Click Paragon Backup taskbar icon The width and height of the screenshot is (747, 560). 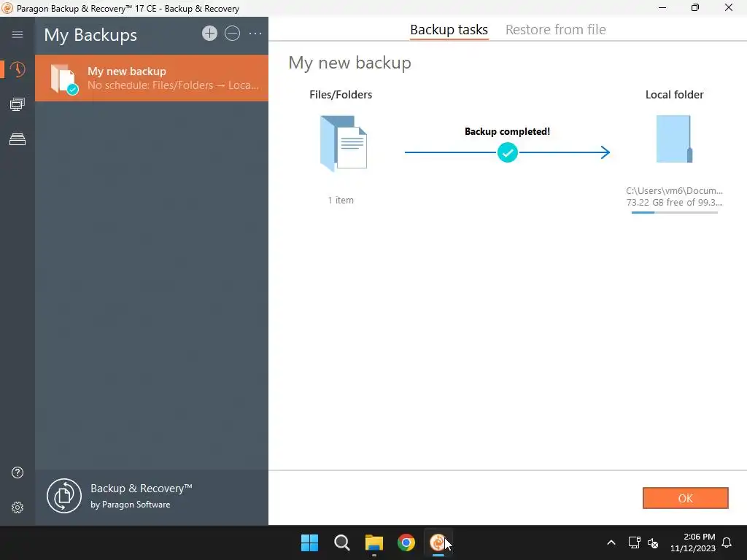click(438, 542)
